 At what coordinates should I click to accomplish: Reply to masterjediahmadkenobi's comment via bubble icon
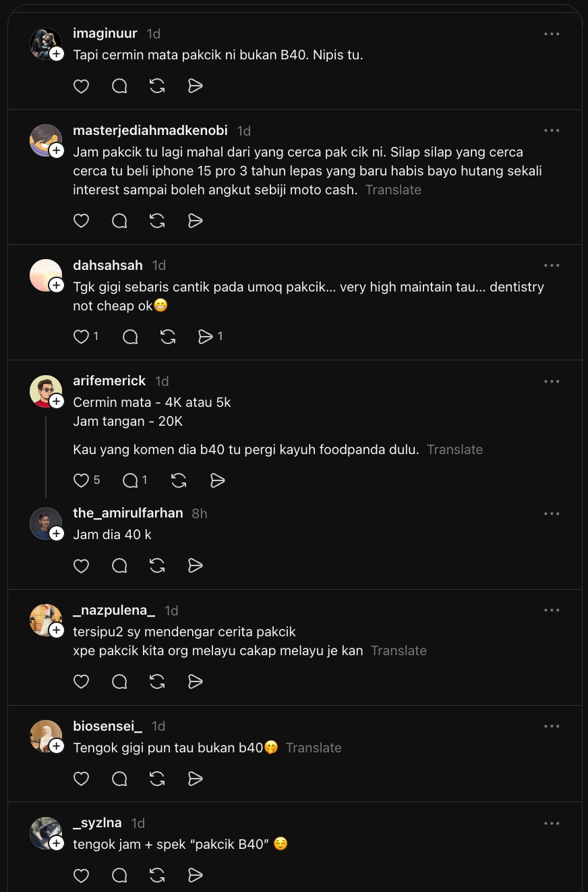pos(119,221)
